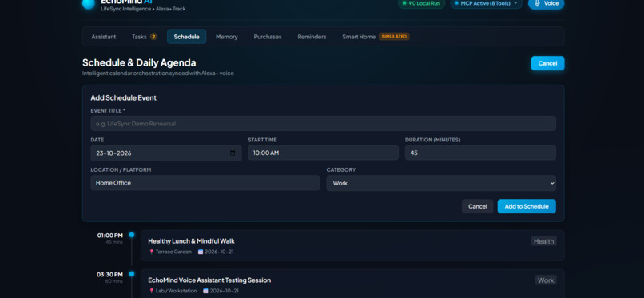This screenshot has width=644, height=298.
Task: Click calendar icon in EchoMind Testing Session row
Action: click(205, 291)
